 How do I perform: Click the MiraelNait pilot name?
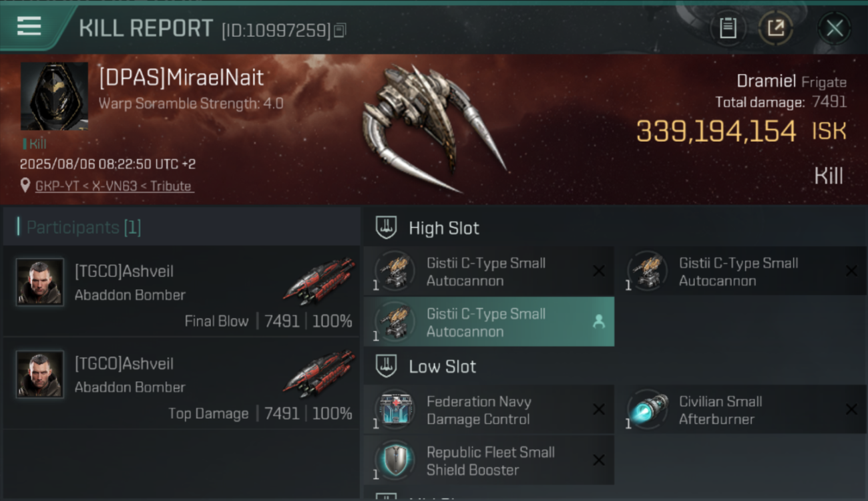pos(182,77)
